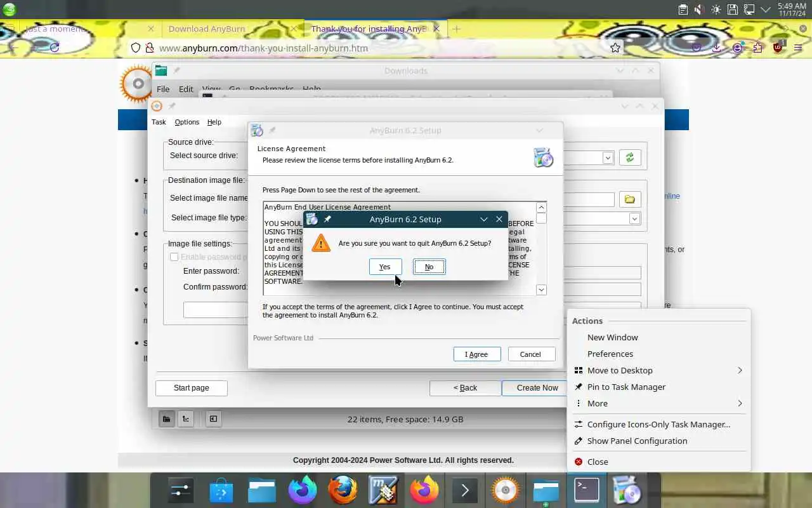Click the shield tracking protection icon

pyautogui.click(x=135, y=48)
